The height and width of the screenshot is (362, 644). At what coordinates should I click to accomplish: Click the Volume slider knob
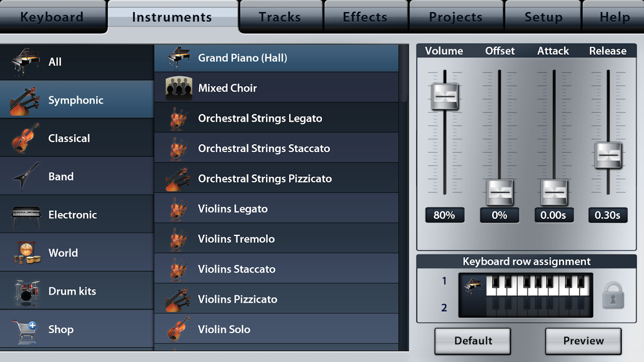(445, 96)
